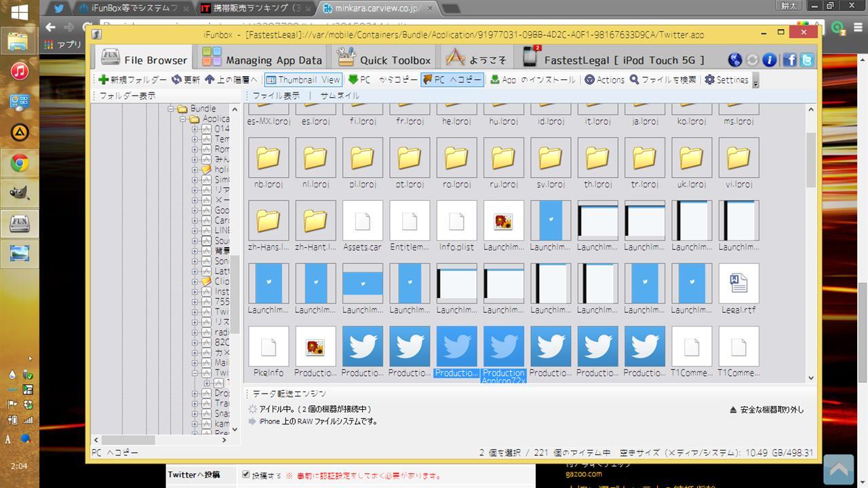The image size is (868, 488).
Task: Click PC からコピー toolbar button
Action: pos(383,79)
